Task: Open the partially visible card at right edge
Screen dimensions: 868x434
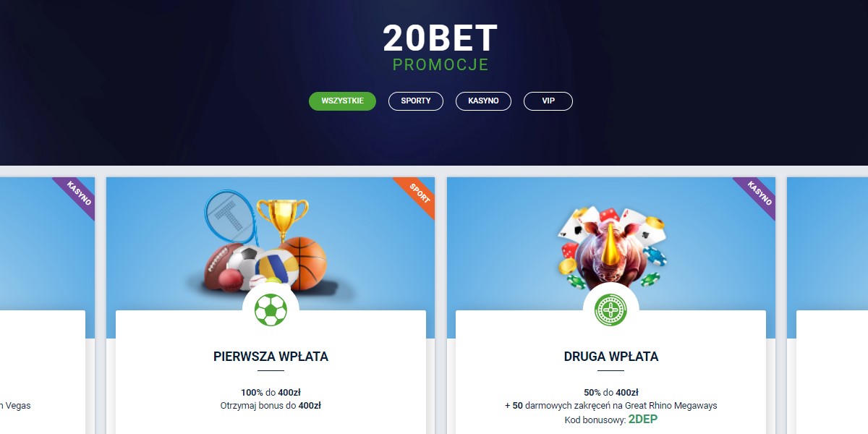Action: coord(827,305)
